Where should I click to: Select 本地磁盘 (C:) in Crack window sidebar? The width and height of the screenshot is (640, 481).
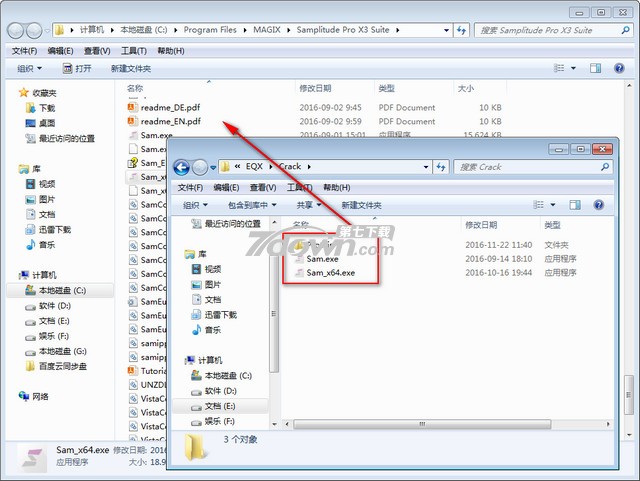[x=221, y=376]
